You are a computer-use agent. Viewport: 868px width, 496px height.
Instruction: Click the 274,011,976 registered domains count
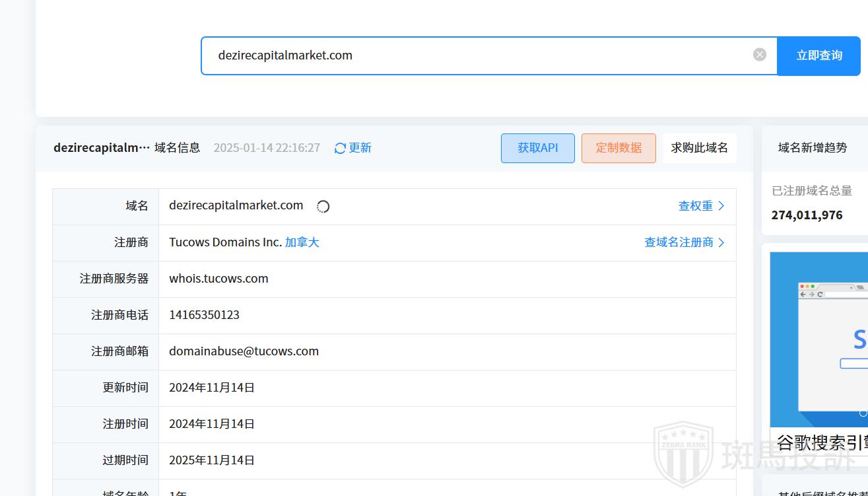click(807, 215)
